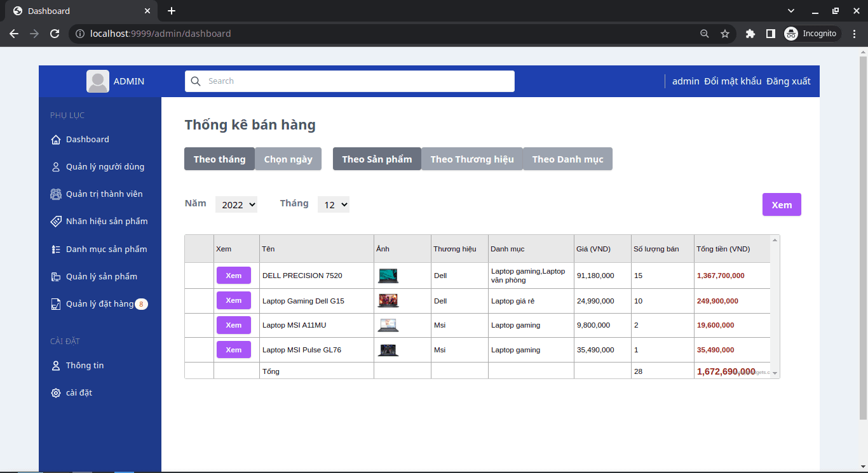Click the admin username link

pyautogui.click(x=686, y=81)
